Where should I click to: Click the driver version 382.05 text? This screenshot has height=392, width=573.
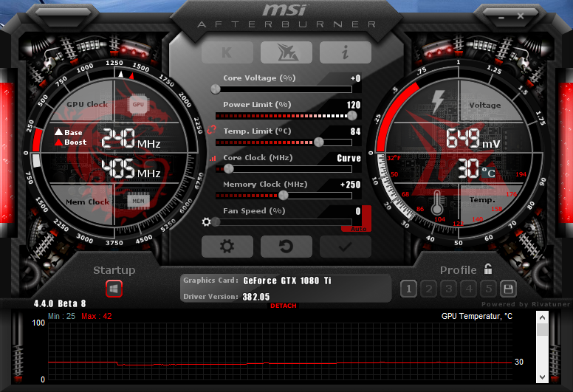pyautogui.click(x=255, y=297)
